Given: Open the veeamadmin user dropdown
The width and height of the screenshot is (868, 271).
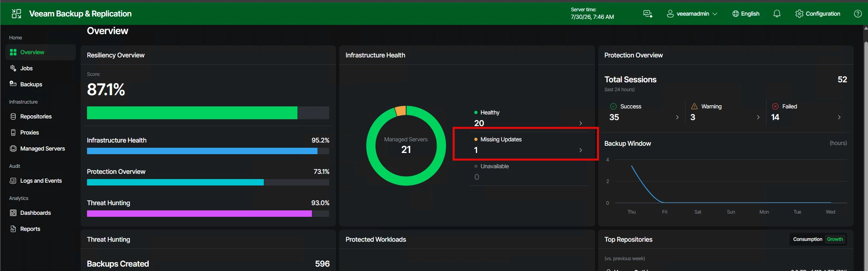Looking at the screenshot, I should (x=692, y=14).
